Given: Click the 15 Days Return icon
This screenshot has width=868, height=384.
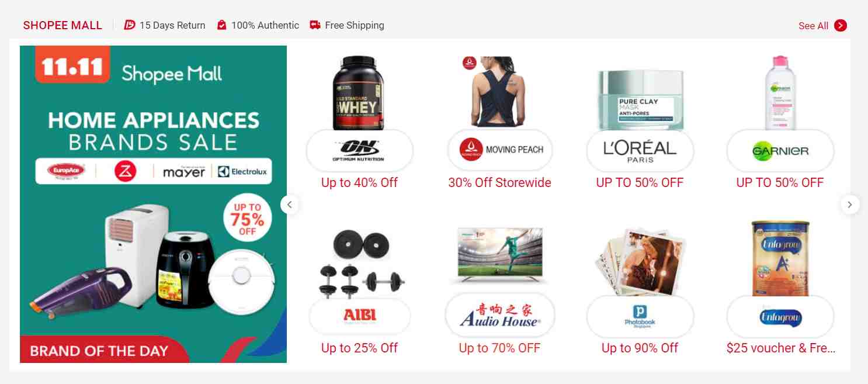Looking at the screenshot, I should (x=130, y=25).
